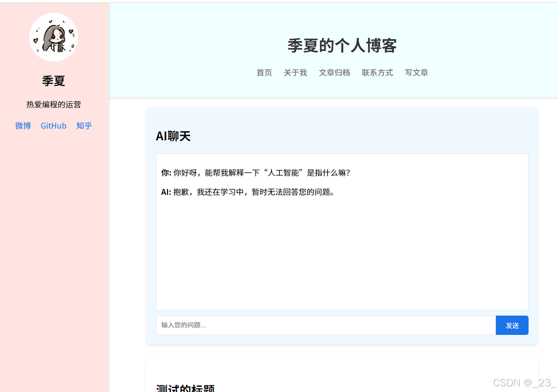
Task: Visit the 微博 link
Action: 23,125
